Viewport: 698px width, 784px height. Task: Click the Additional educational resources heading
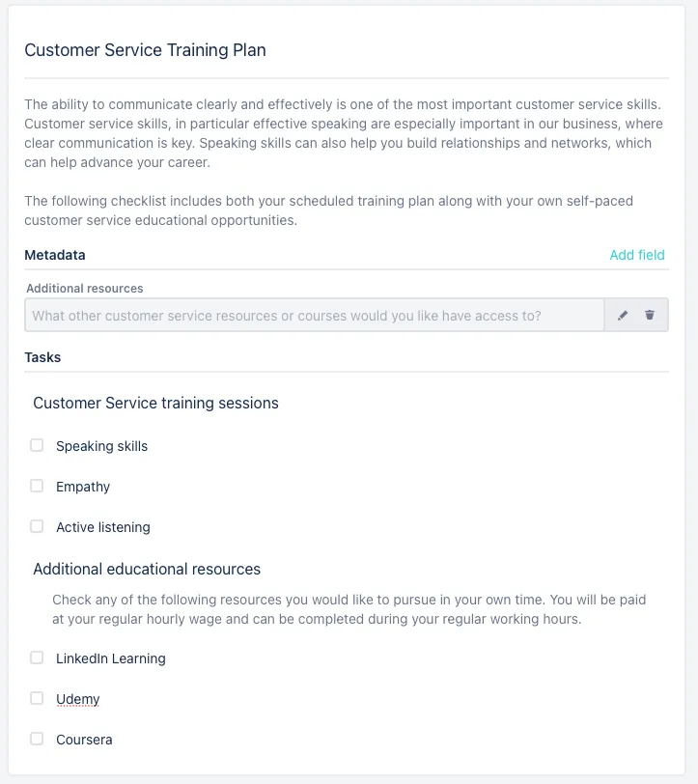pos(147,569)
